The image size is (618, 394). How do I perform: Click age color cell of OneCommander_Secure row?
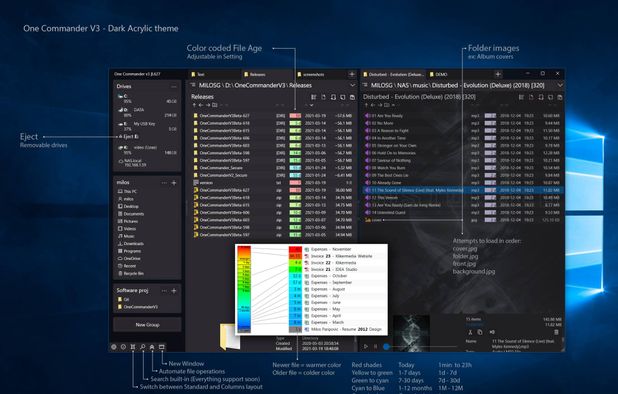[295, 168]
